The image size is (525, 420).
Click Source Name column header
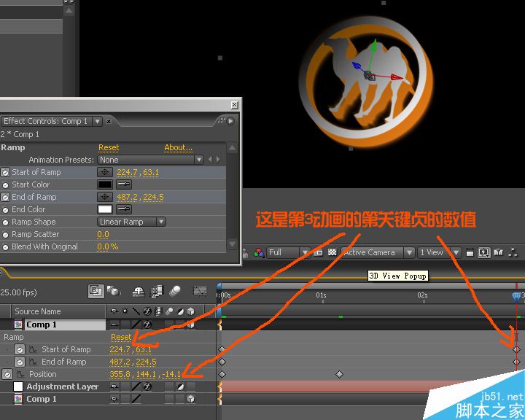click(x=38, y=311)
